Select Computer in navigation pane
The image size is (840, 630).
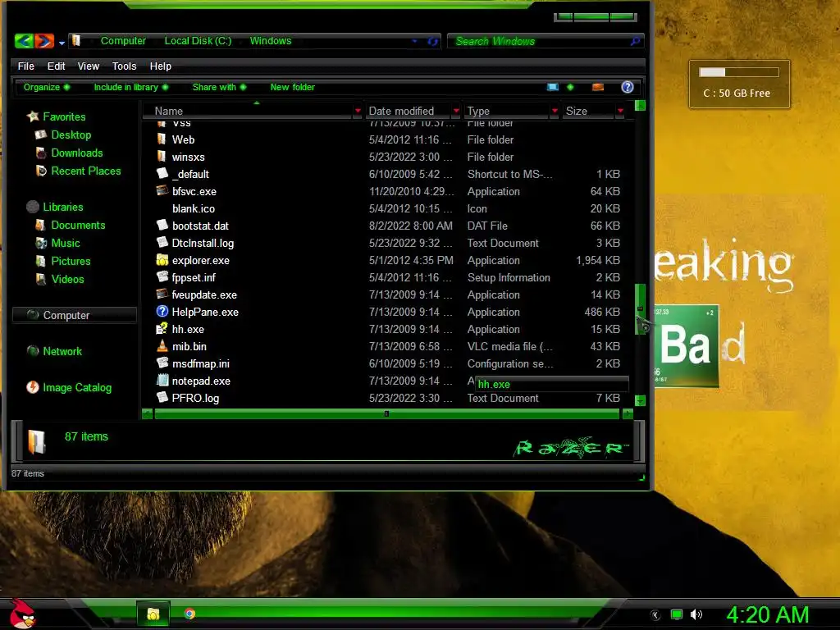[x=75, y=315]
